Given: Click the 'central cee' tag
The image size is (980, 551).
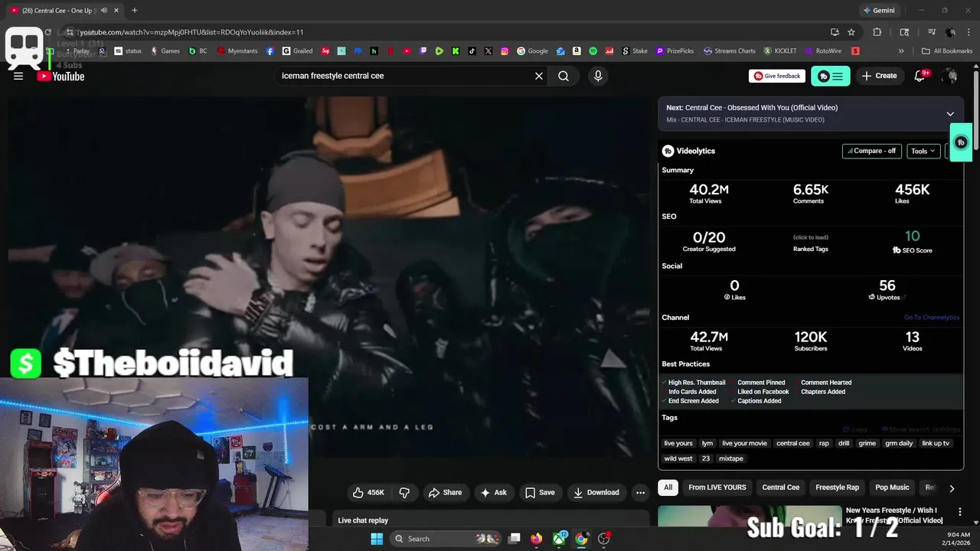Looking at the screenshot, I should (792, 443).
